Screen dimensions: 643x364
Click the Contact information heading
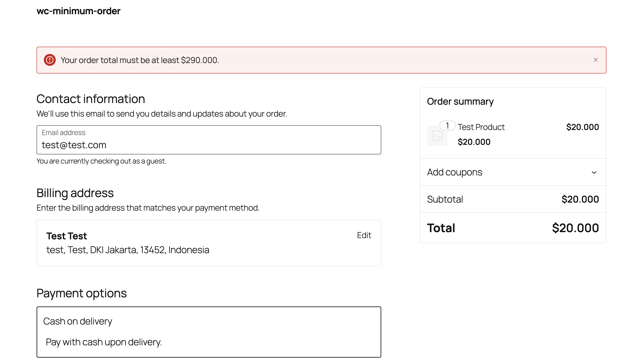pyautogui.click(x=91, y=99)
